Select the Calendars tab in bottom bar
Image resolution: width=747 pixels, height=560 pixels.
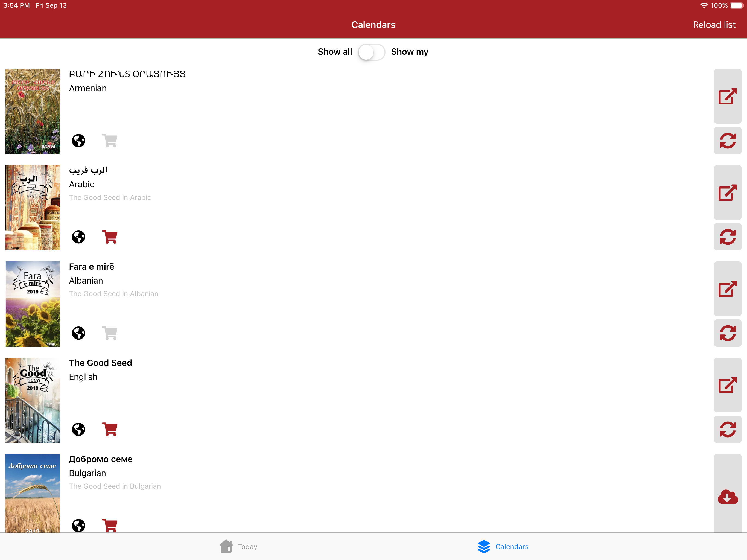click(503, 547)
